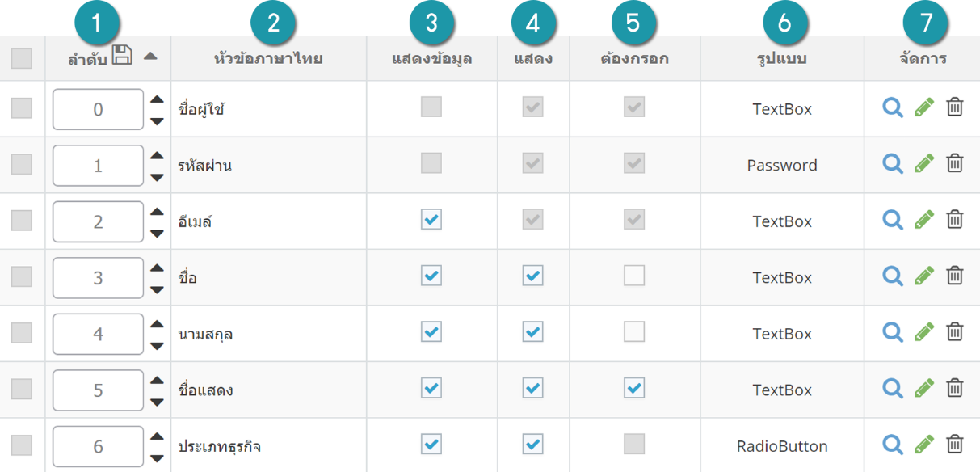Edit the รหัสผ่าน row with pencil icon
980x472 pixels.
(x=924, y=163)
